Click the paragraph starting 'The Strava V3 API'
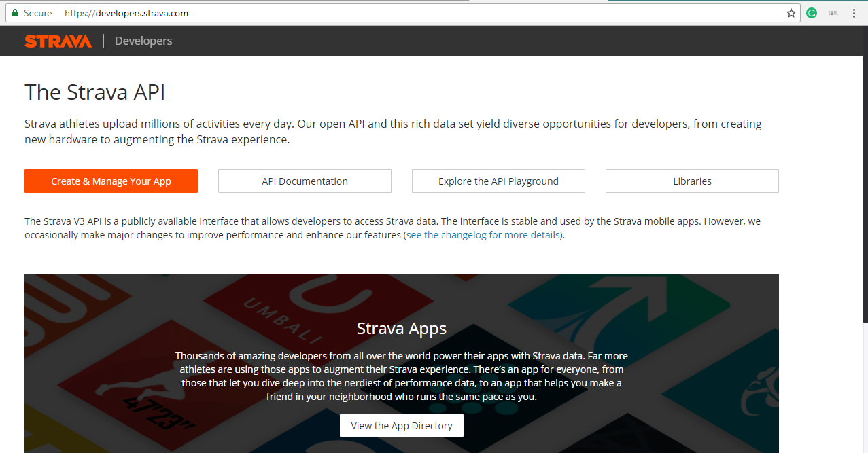This screenshot has height=453, width=868. point(392,228)
